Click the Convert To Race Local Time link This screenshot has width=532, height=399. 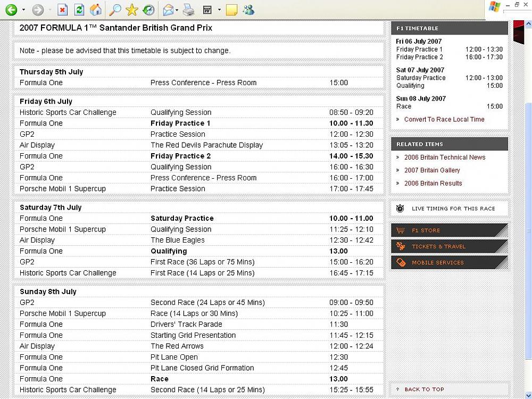point(444,119)
